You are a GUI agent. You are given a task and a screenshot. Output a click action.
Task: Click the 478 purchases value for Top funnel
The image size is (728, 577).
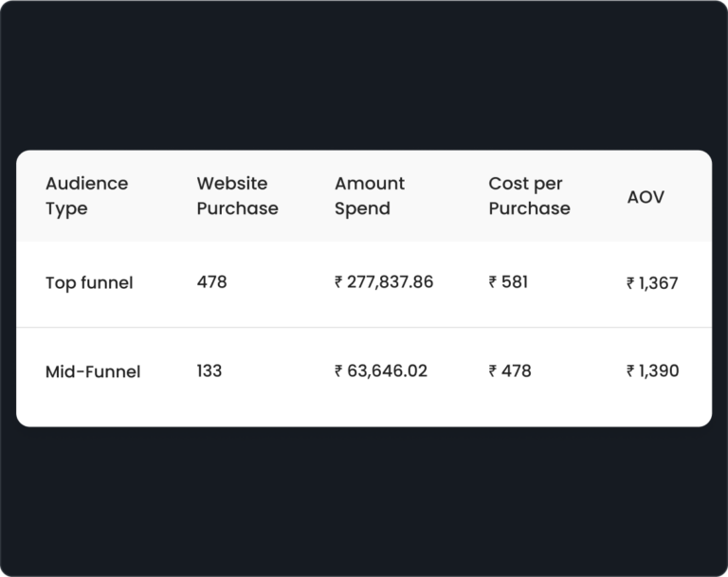pos(211,281)
